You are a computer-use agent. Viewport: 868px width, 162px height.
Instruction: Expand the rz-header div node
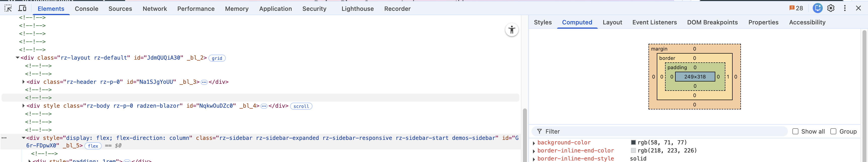23,82
